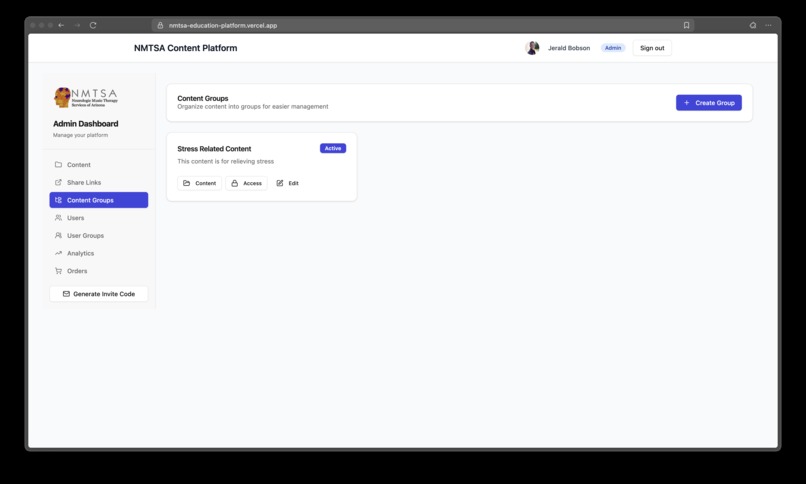The image size is (806, 484).
Task: Click the 'This content is for relieving stress' description
Action: [226, 161]
